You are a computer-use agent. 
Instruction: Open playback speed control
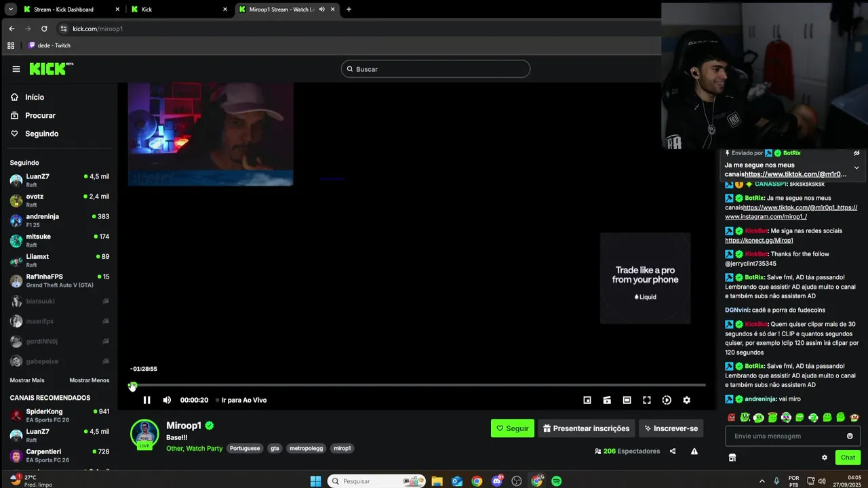667,400
